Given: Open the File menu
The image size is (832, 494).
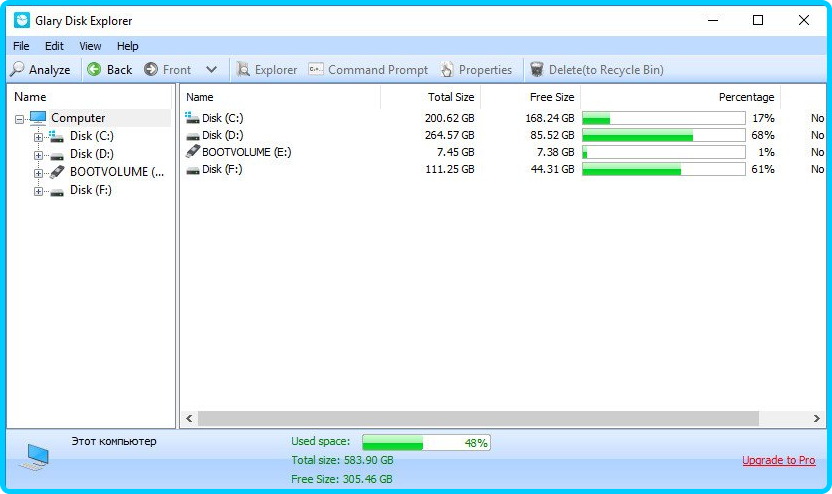Looking at the screenshot, I should pyautogui.click(x=21, y=46).
